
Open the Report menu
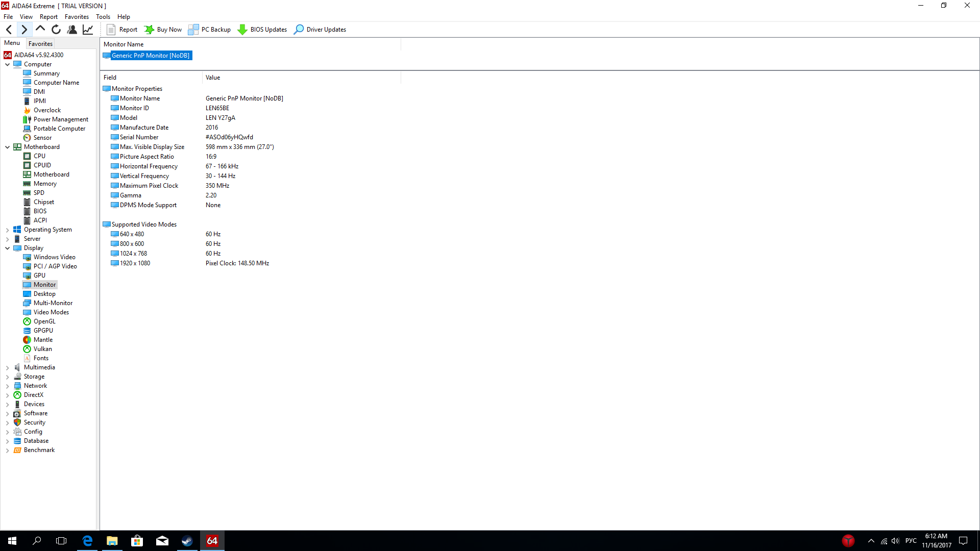tap(48, 17)
